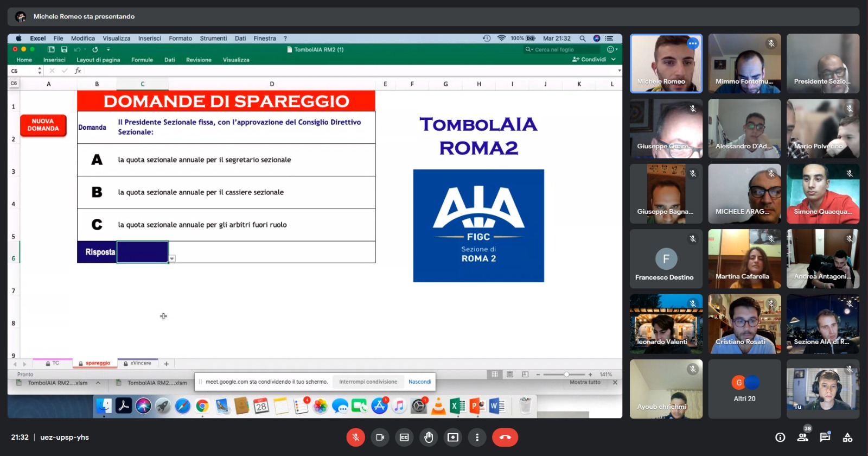Open the Layout di pagina tab
The height and width of the screenshot is (456, 868).
(x=98, y=60)
